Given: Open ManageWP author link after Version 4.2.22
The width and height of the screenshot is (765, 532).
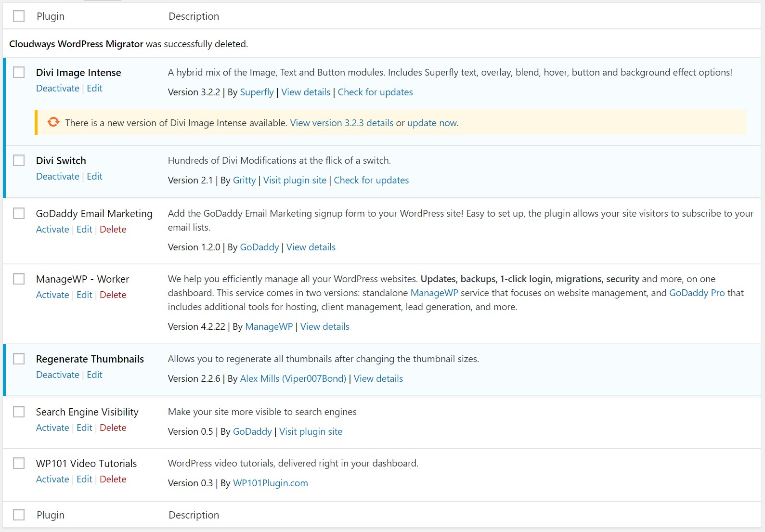Looking at the screenshot, I should 269,327.
